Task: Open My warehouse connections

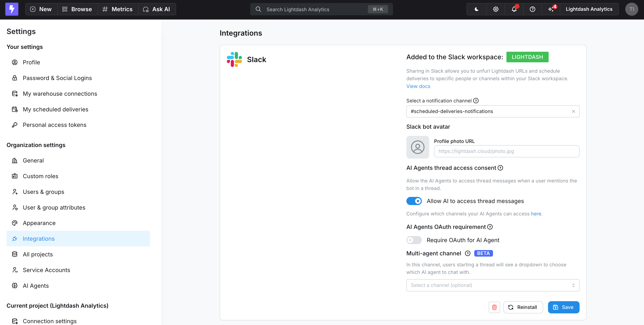Action: click(x=78, y=94)
